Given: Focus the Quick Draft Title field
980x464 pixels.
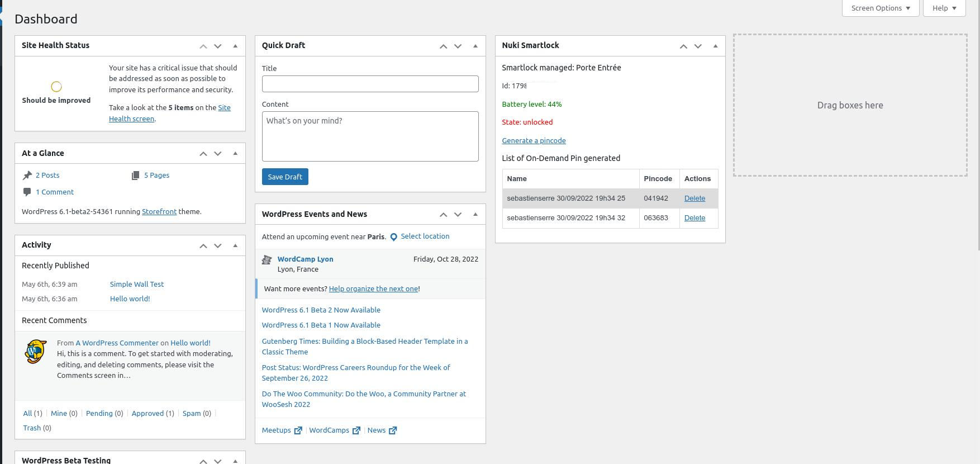Looking at the screenshot, I should [x=370, y=84].
